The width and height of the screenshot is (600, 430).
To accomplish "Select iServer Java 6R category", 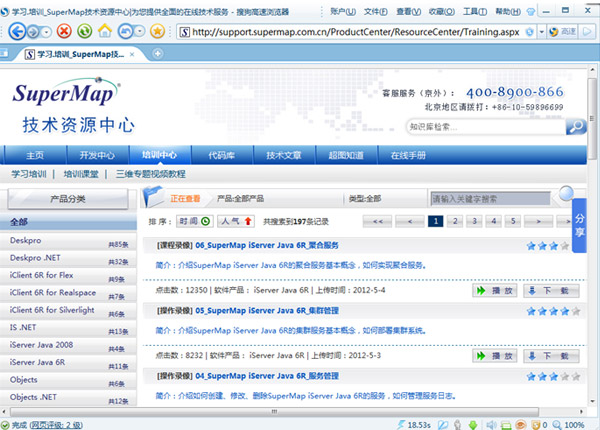I will 68,363.
